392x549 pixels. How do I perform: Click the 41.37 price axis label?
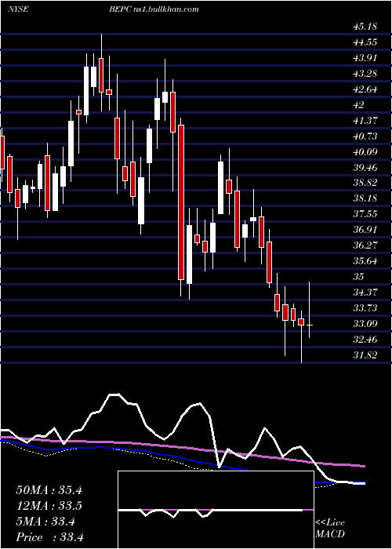[x=365, y=121]
